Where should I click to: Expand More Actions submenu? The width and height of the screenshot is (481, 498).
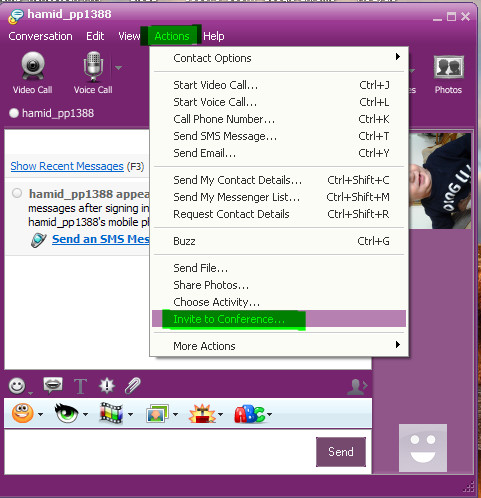[279, 346]
